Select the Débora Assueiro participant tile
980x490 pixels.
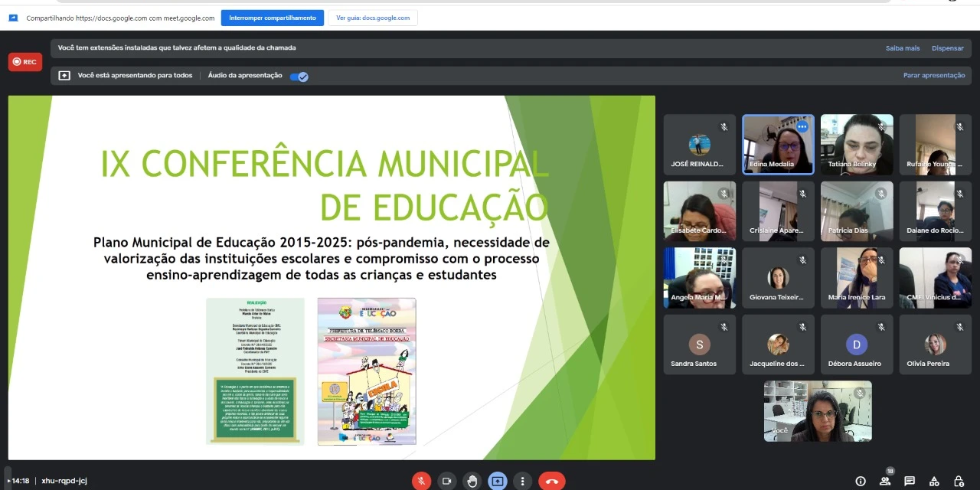pos(857,344)
